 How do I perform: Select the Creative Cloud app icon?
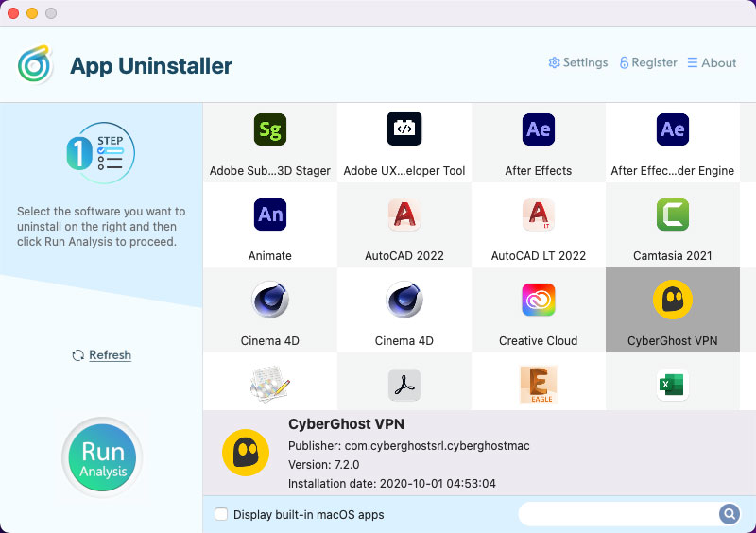(538, 300)
